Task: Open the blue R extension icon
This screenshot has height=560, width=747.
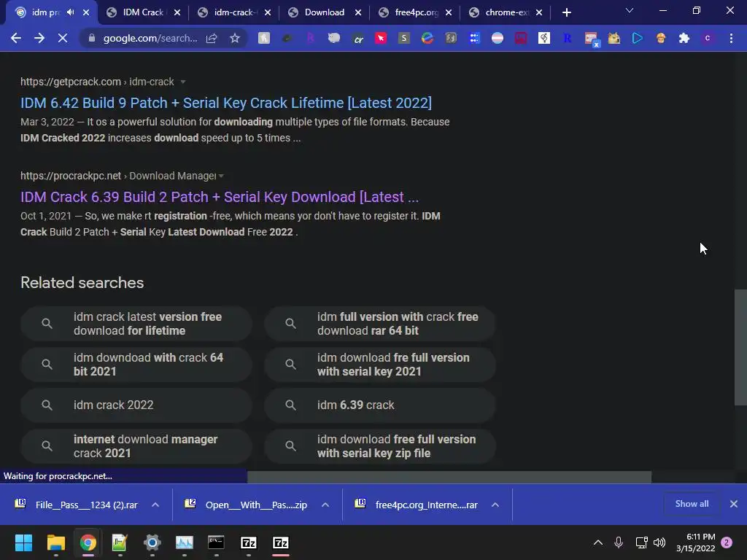Action: tap(568, 38)
